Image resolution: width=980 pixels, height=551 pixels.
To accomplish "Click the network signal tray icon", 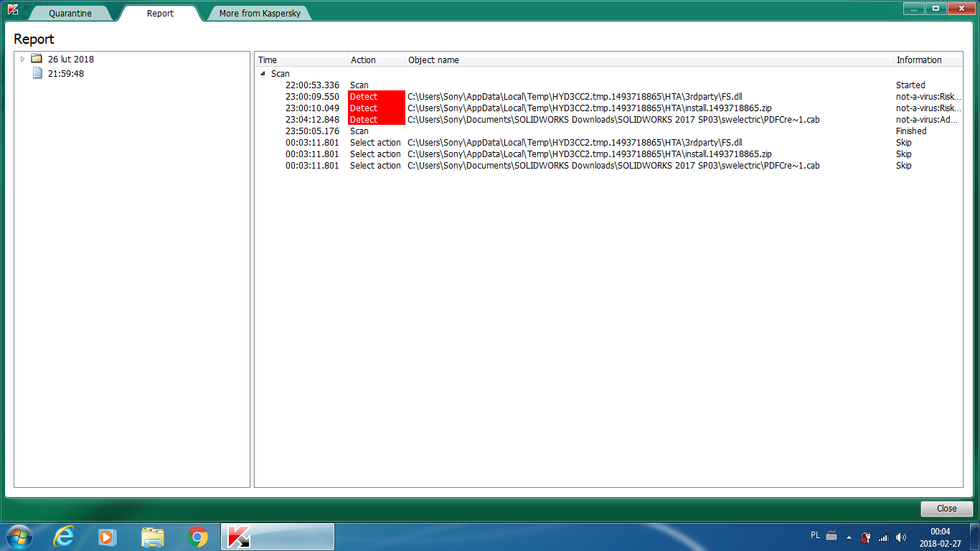I will [884, 537].
